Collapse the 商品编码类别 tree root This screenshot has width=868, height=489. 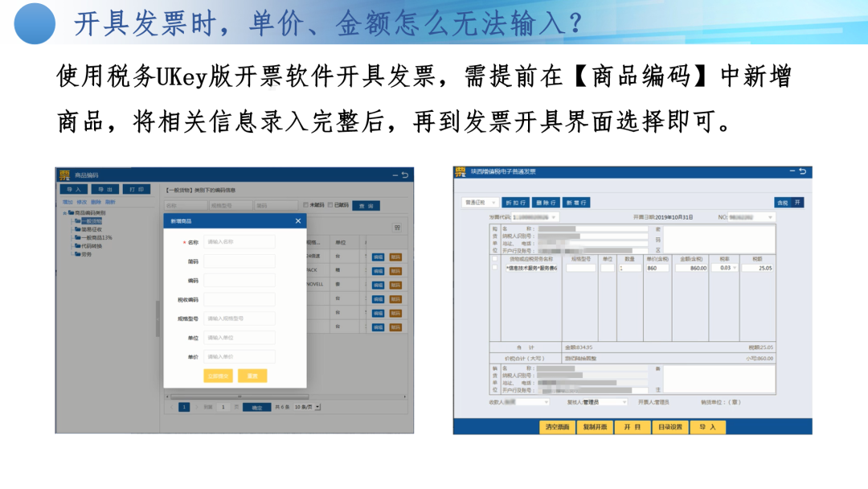click(65, 212)
